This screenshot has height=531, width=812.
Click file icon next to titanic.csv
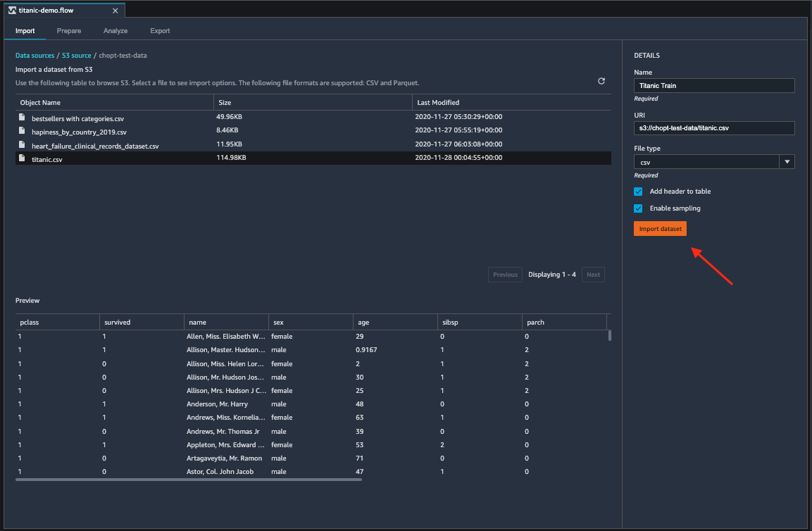[23, 159]
